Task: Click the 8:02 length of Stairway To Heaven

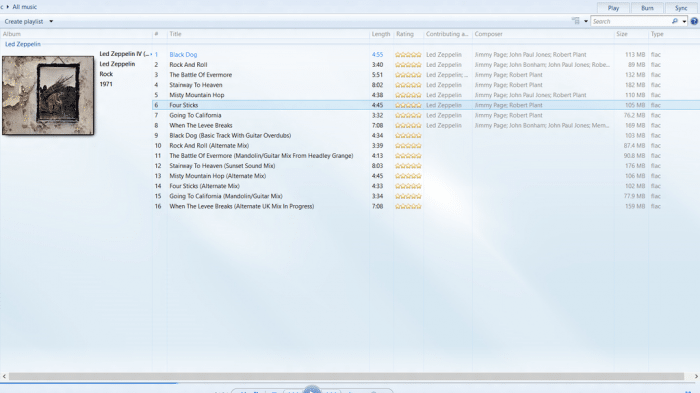Action: (x=377, y=85)
